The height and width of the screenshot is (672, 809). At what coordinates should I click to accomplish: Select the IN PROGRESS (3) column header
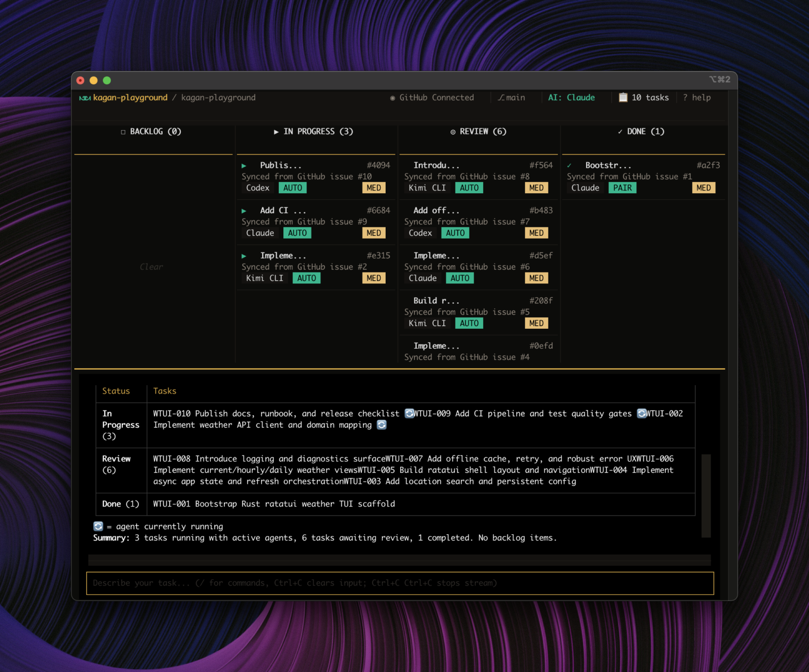click(x=313, y=132)
